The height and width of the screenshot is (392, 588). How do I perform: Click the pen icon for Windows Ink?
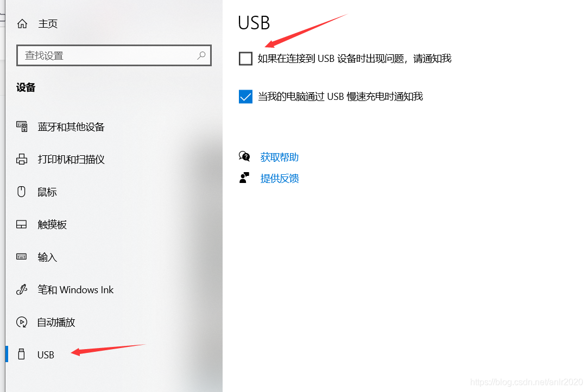pos(22,289)
